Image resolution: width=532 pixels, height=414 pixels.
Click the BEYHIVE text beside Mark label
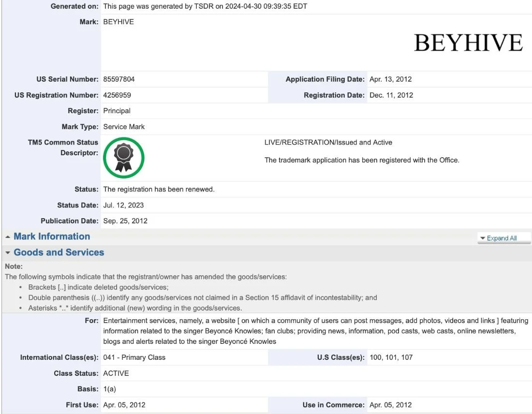click(118, 22)
